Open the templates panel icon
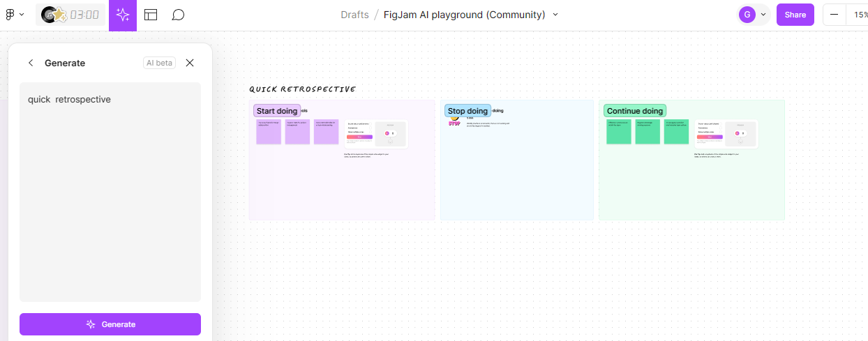The width and height of the screenshot is (868, 341). 151,15
